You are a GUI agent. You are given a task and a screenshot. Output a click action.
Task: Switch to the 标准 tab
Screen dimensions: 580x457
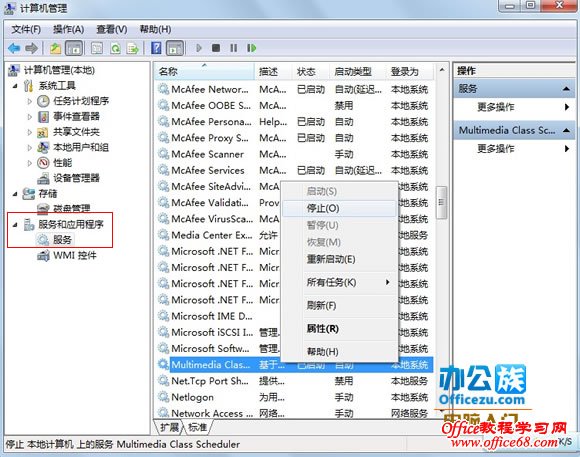[x=197, y=427]
